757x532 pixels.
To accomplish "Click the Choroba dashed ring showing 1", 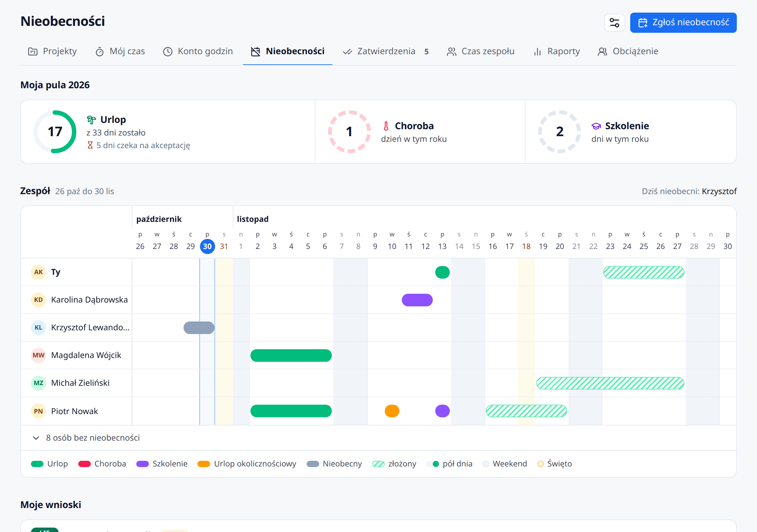I will tap(349, 131).
